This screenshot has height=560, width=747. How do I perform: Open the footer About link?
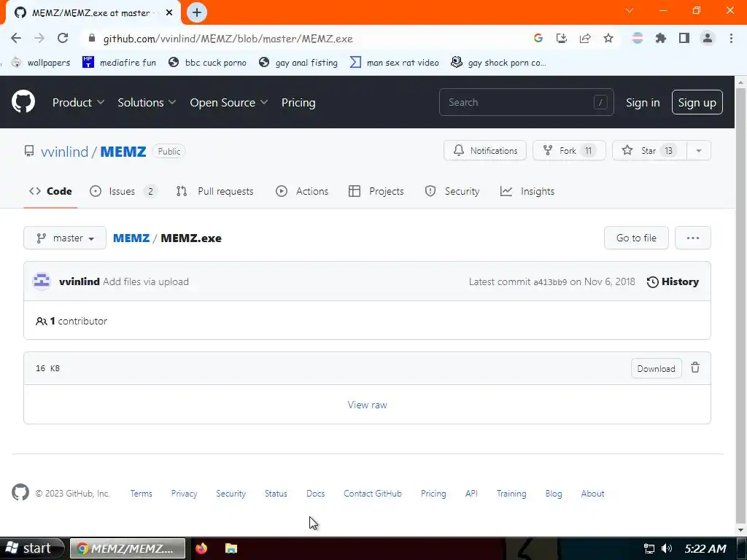point(592,494)
